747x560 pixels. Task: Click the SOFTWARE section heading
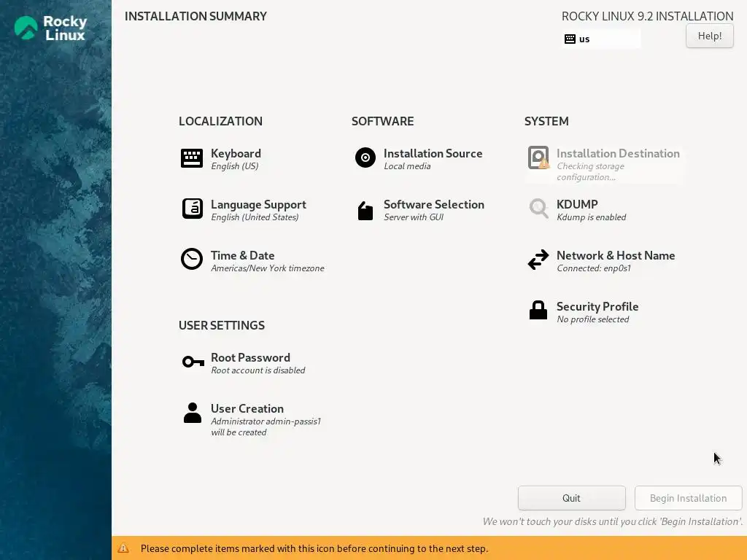coord(382,121)
